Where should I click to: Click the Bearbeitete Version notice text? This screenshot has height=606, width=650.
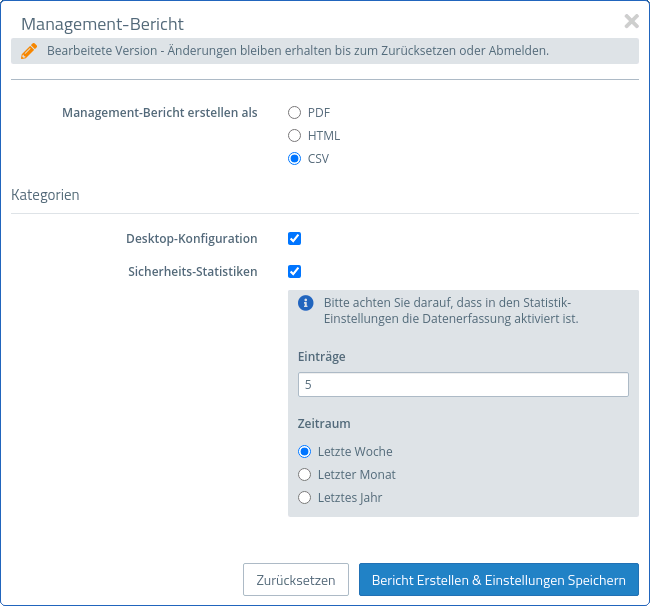tap(297, 51)
